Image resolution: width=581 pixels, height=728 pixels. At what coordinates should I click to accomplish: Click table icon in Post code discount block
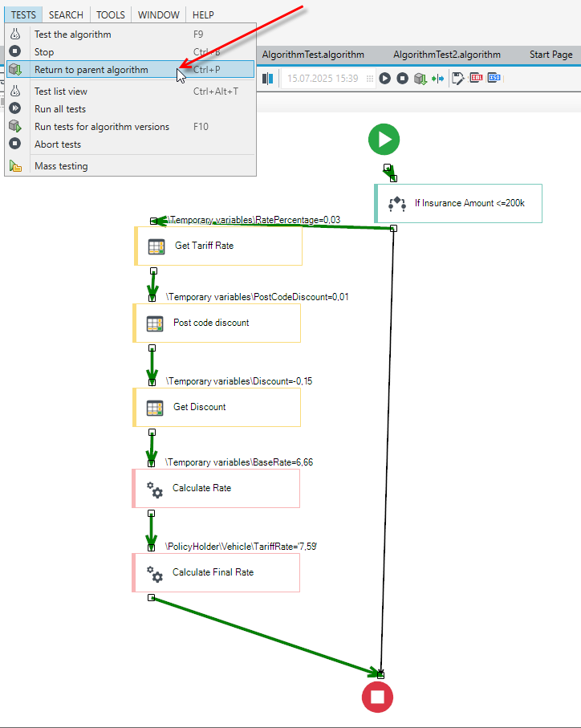coord(155,323)
